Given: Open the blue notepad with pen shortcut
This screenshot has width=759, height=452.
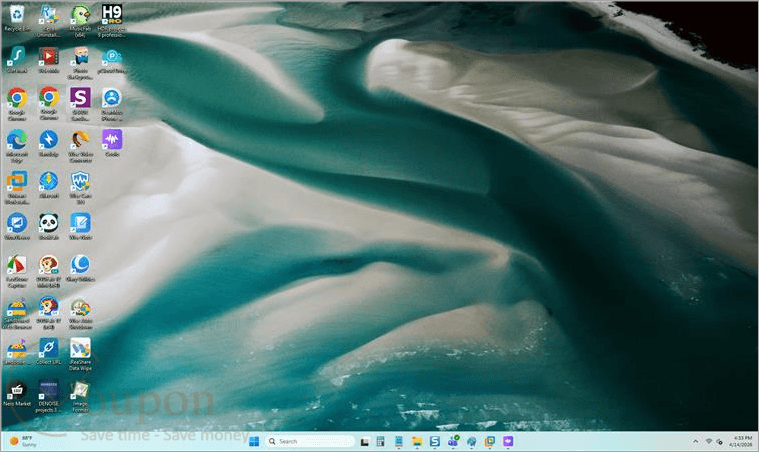Looking at the screenshot, I should [x=80, y=226].
